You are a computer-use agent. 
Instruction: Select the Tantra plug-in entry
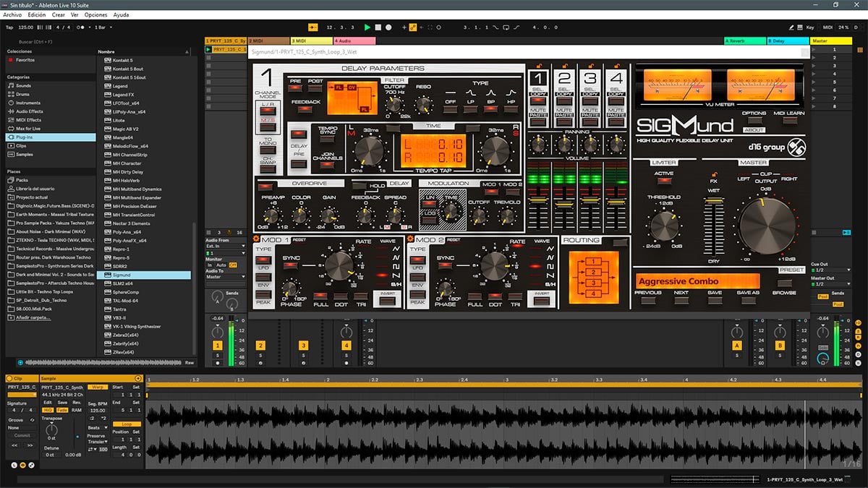click(x=145, y=309)
